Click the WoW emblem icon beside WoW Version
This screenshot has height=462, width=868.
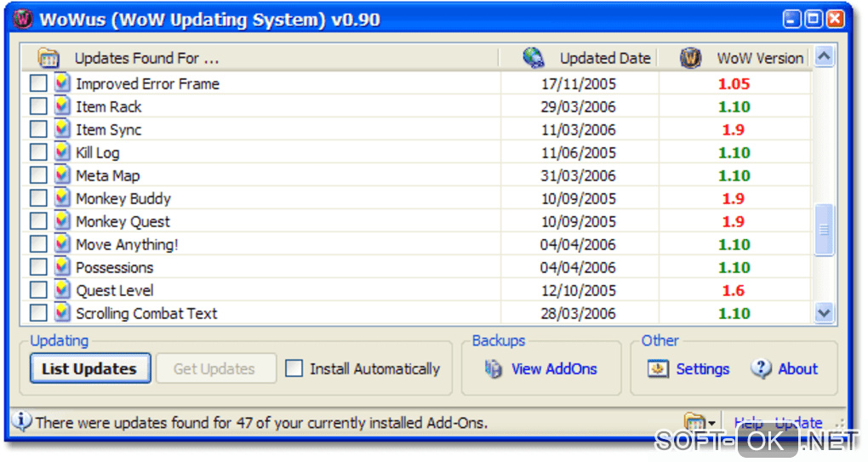[690, 58]
